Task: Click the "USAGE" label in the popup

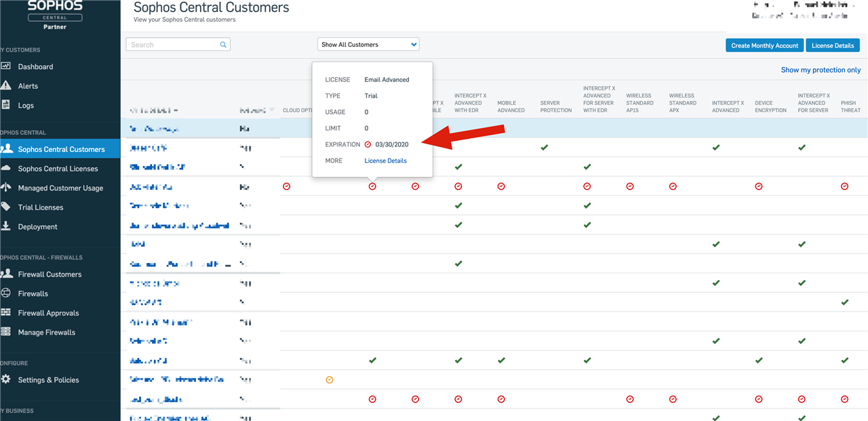Action: [335, 112]
